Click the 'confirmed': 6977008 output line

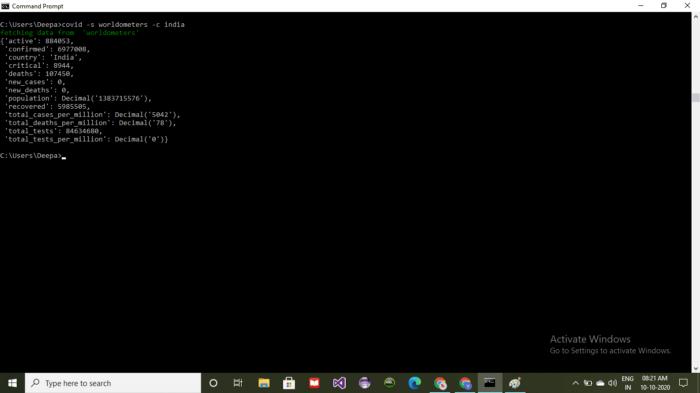[x=47, y=49]
